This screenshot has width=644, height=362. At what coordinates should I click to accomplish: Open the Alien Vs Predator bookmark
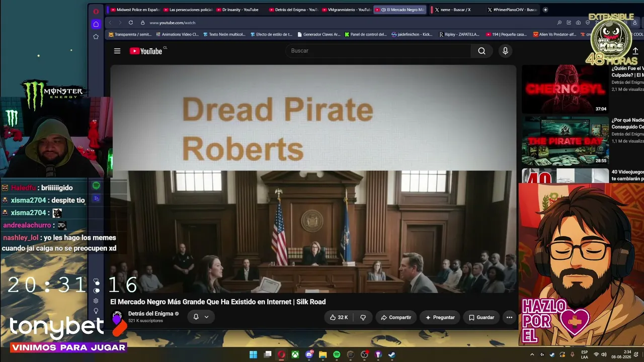555,35
